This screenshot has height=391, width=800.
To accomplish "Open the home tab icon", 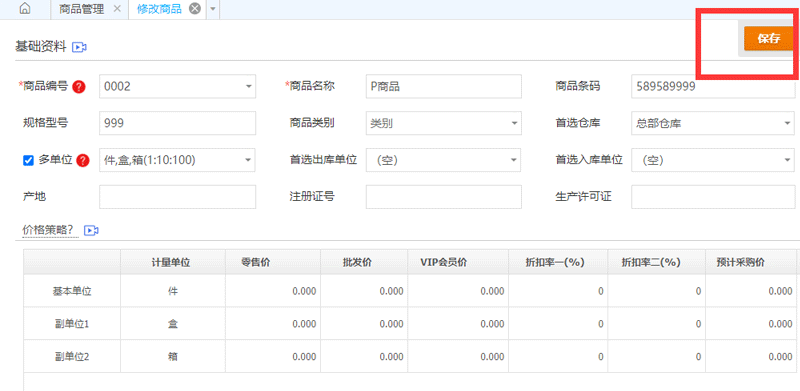I will 25,9.
